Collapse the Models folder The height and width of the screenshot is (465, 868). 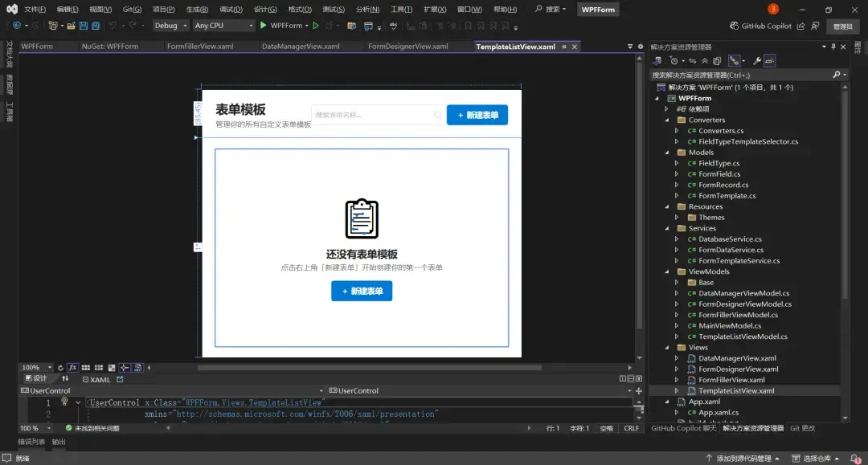click(x=667, y=153)
